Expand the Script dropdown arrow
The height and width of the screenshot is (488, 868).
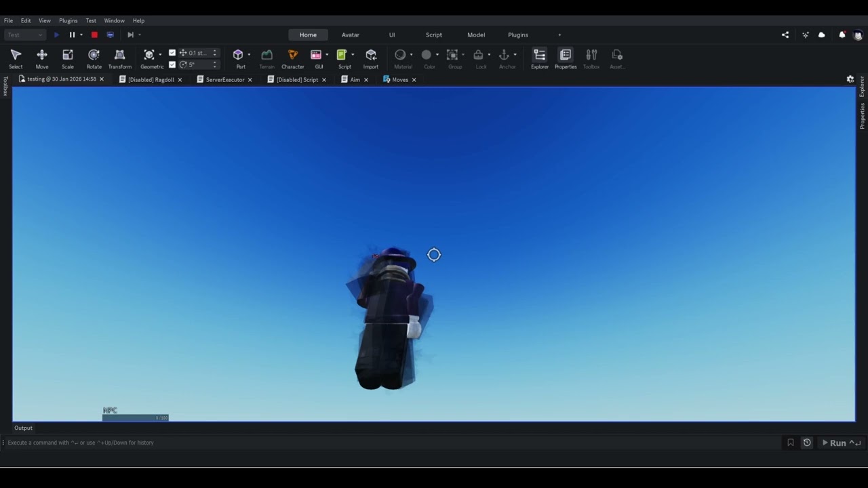(353, 55)
